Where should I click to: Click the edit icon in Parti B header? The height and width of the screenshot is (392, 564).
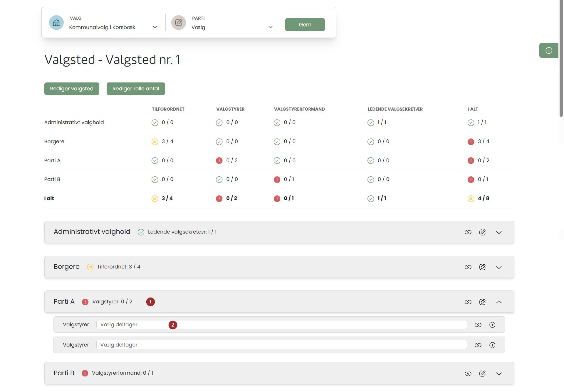tap(482, 374)
